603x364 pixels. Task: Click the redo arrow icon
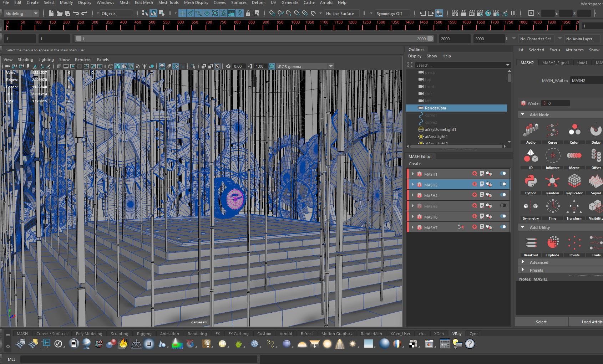click(x=84, y=13)
